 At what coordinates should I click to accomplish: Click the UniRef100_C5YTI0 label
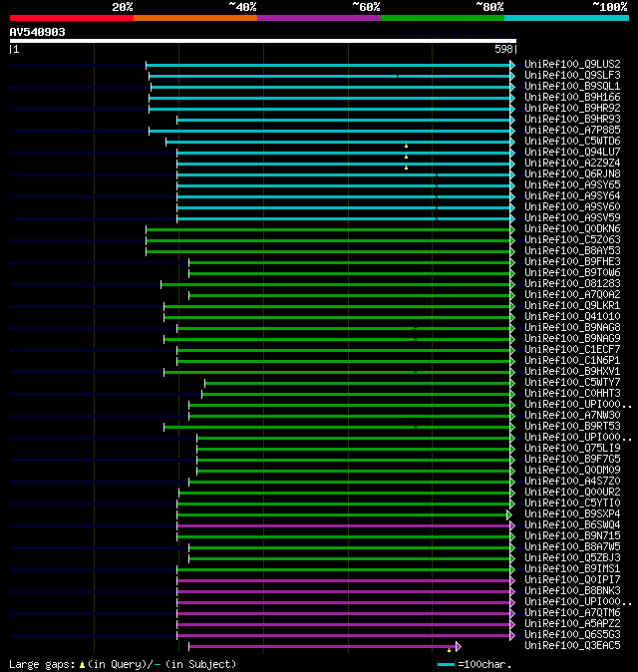click(x=572, y=504)
